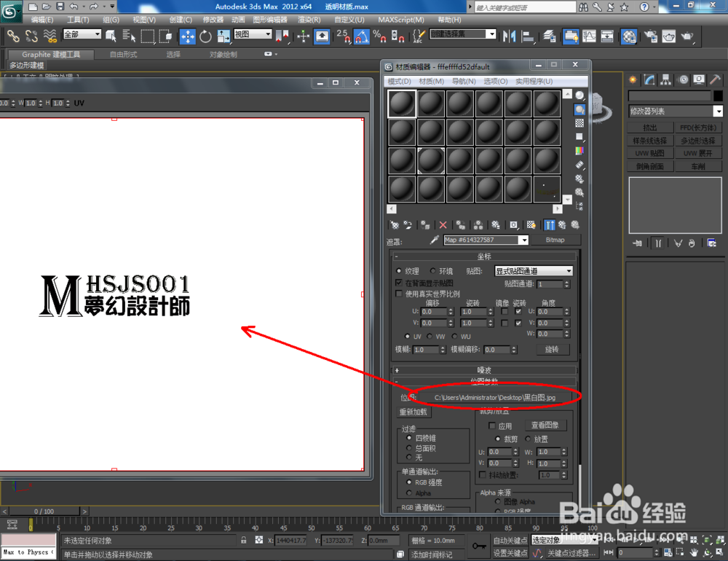728x561 pixels.
Task: Toggle Backlight icon in Material Editor
Action: [579, 110]
